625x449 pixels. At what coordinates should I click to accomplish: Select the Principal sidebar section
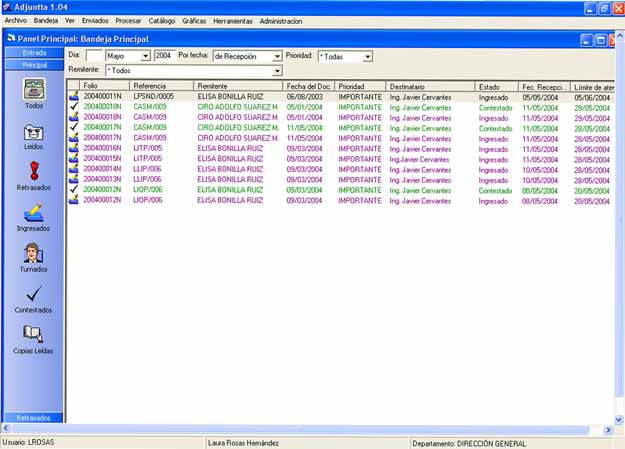[x=34, y=65]
